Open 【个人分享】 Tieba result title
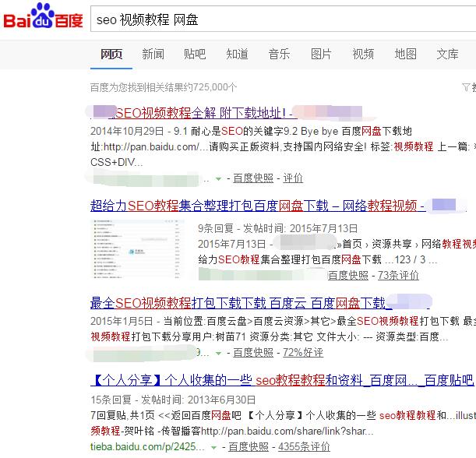 pos(280,381)
